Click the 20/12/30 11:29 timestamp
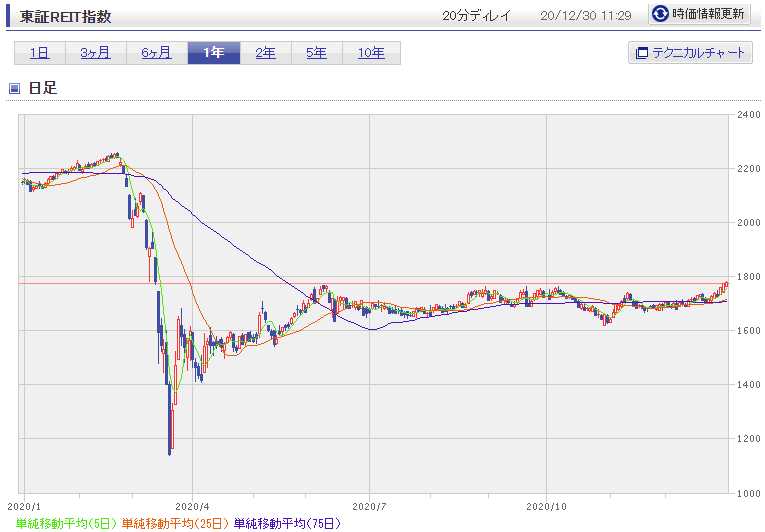Viewport: 765px width, 532px height. (585, 16)
